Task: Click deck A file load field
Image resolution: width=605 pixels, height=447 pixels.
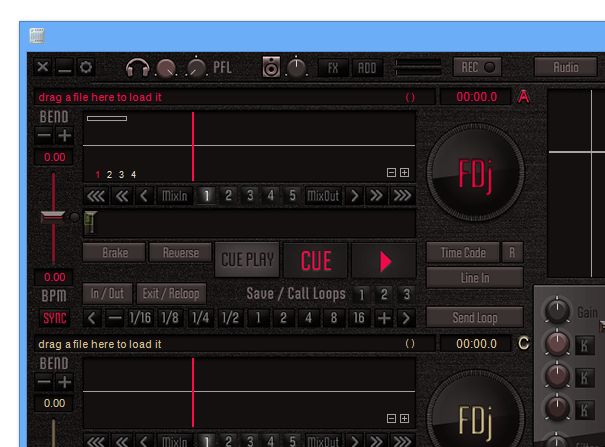Action: point(235,97)
